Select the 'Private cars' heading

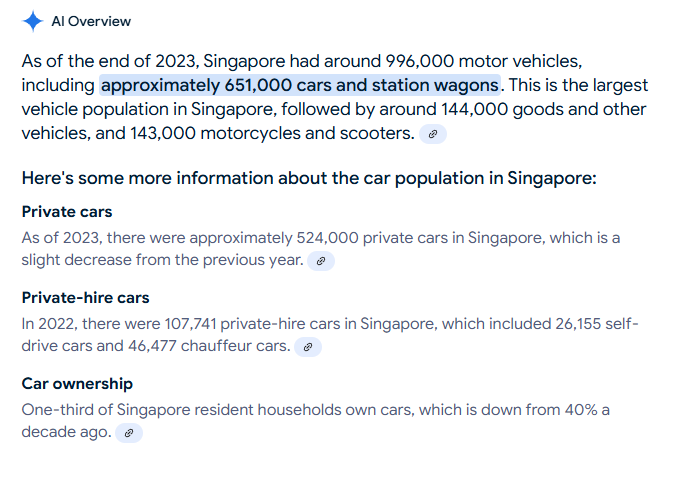67,212
